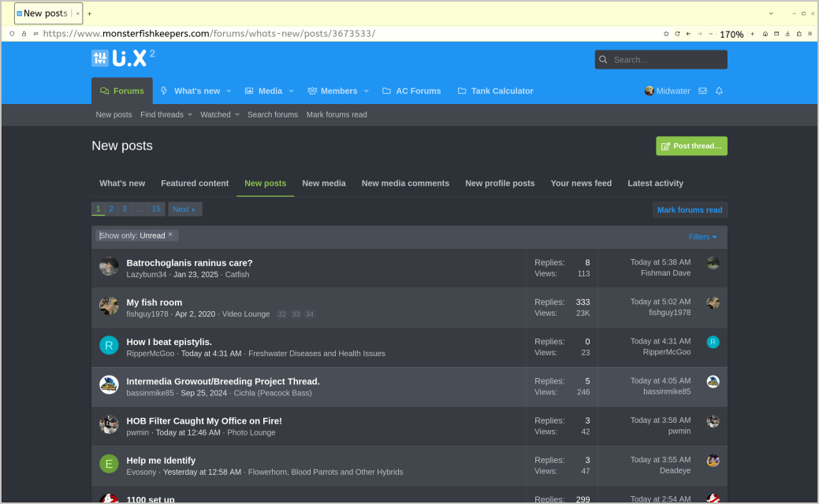Click RipperMcGoo's teal R avatar
819x504 pixels.
coord(109,345)
